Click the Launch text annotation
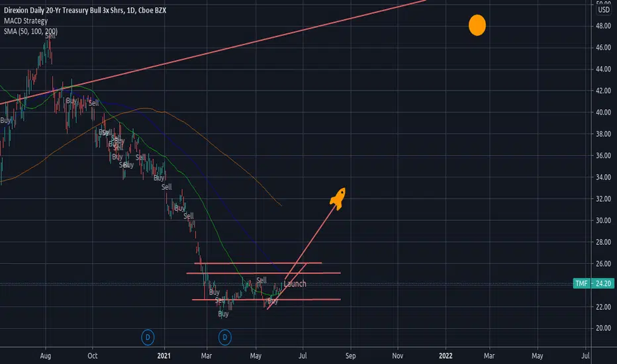 (295, 284)
